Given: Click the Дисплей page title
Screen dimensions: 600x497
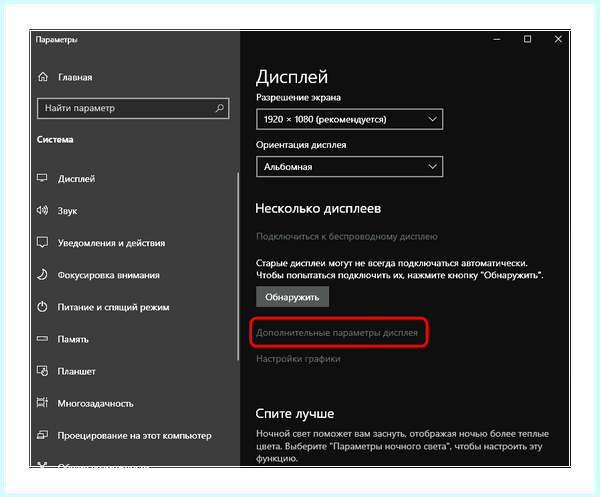Looking at the screenshot, I should point(292,77).
